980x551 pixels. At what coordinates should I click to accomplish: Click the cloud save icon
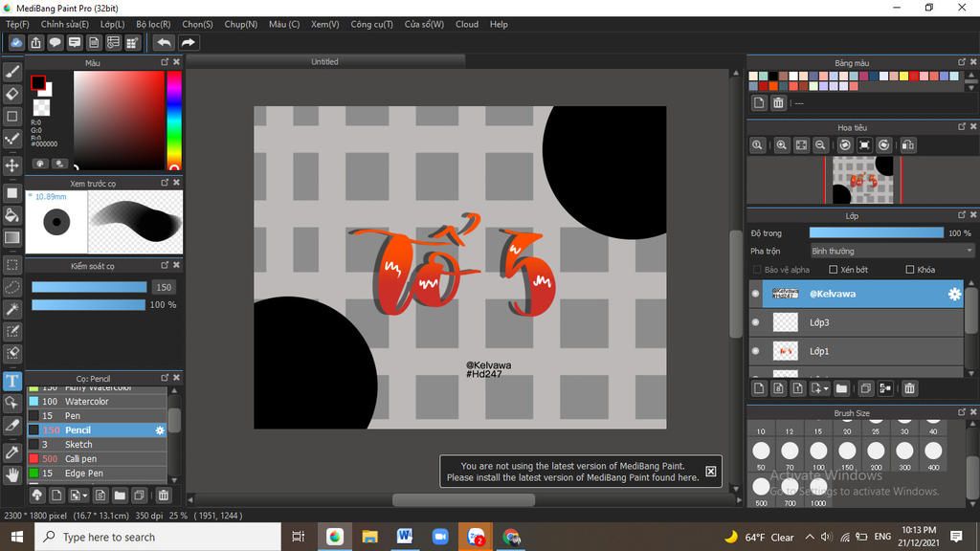coord(16,42)
